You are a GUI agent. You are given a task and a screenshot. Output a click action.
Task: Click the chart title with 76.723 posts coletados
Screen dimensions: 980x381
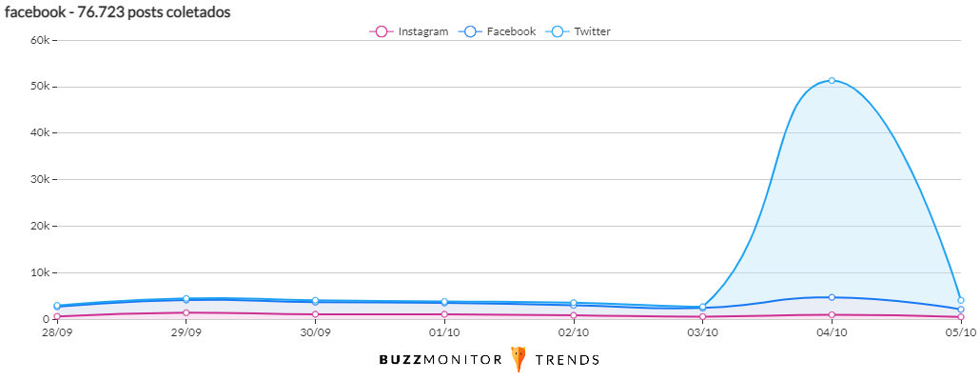118,12
